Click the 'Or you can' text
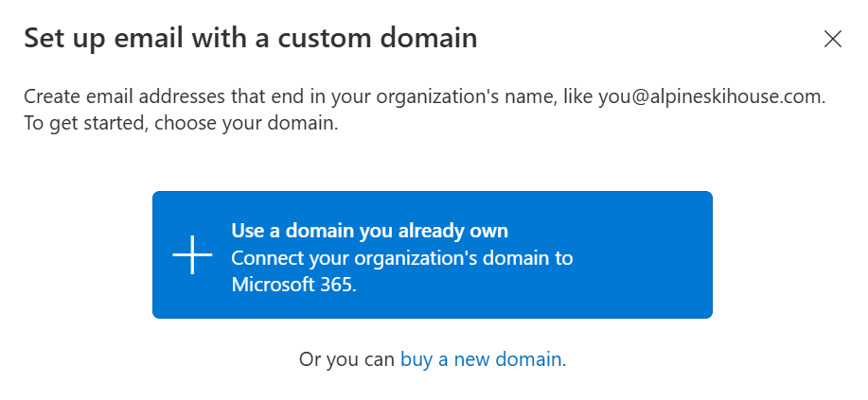Screen dimensions: 868x400 click(347, 359)
